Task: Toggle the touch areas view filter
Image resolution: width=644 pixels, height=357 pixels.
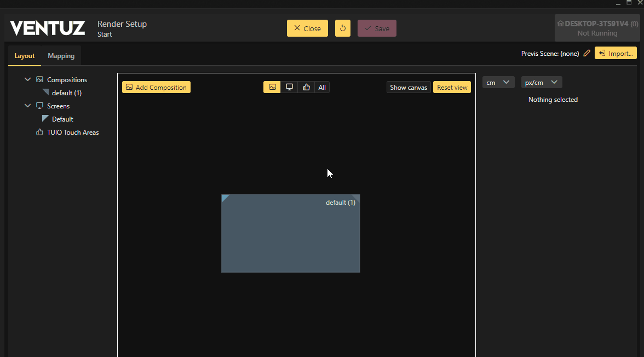Action: pos(306,87)
